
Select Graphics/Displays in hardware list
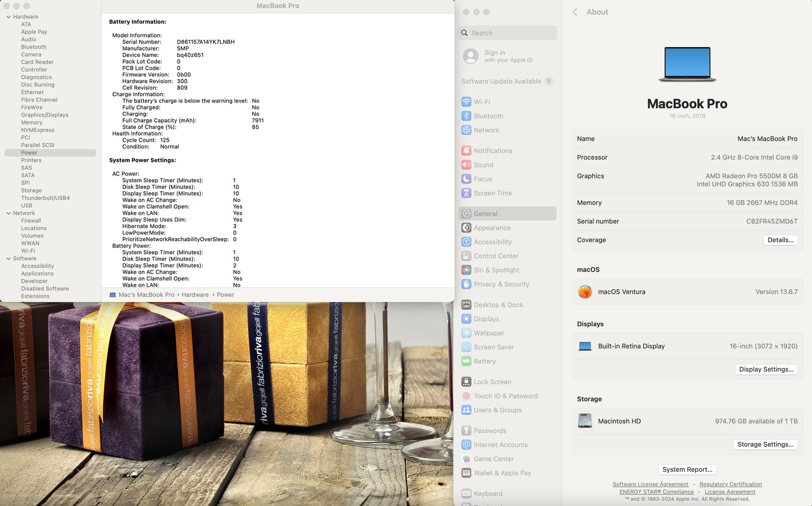click(44, 115)
